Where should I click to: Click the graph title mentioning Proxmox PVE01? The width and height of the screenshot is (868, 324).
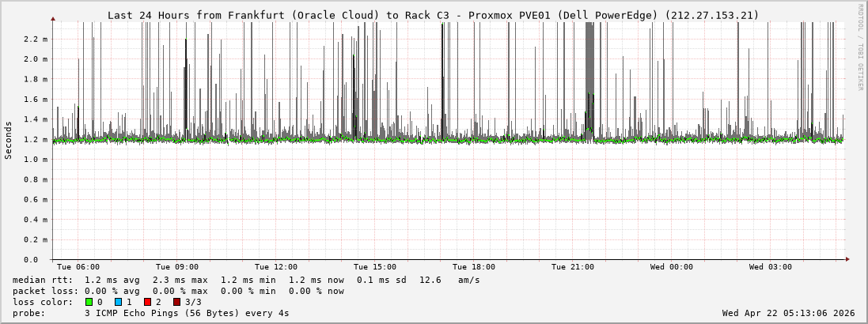[x=433, y=15]
